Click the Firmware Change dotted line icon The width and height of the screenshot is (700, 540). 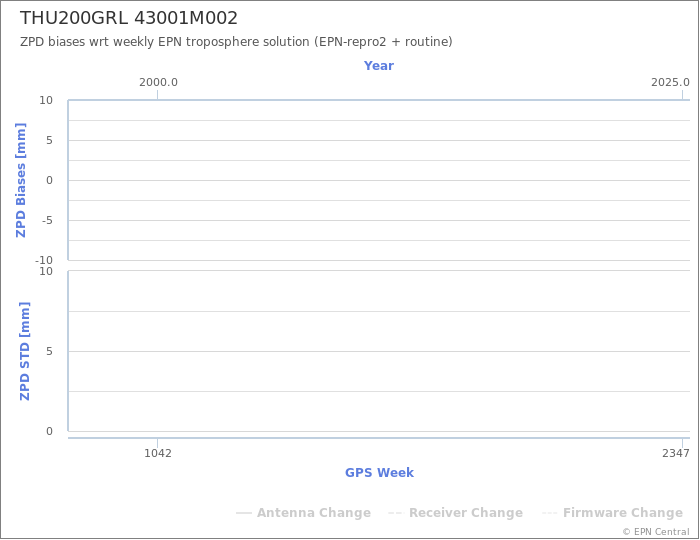coord(550,513)
